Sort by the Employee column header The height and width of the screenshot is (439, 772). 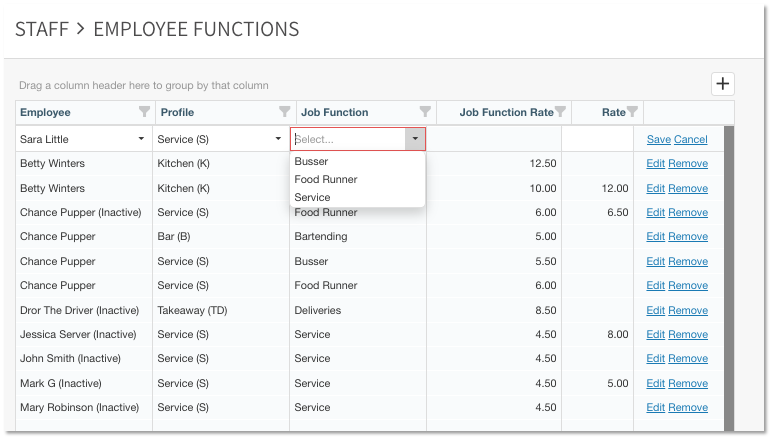tap(45, 112)
